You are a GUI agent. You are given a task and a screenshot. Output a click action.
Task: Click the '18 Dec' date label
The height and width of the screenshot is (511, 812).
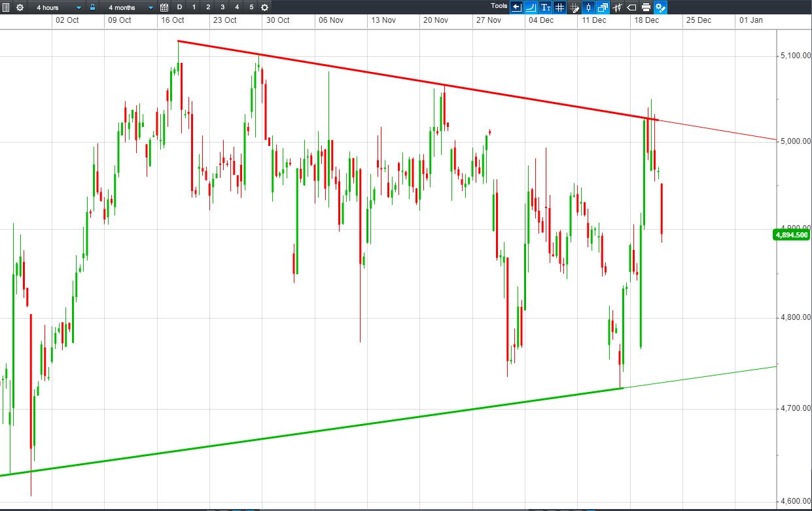[646, 20]
